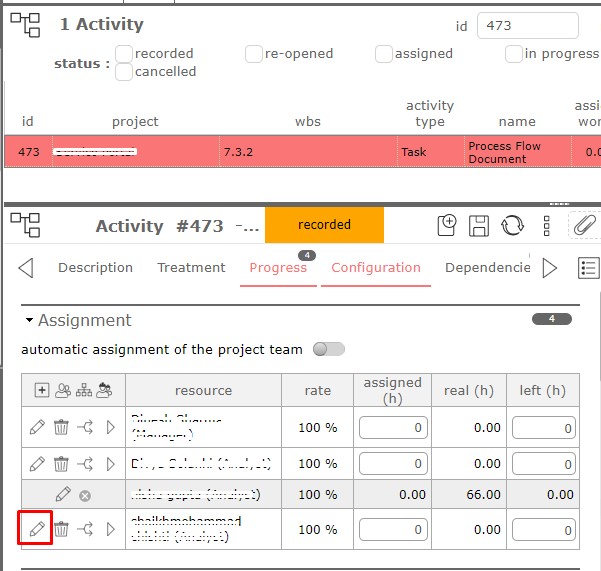This screenshot has height=571, width=601.
Task: Click the left (h) field in shaikhmohammad row
Action: click(x=544, y=530)
